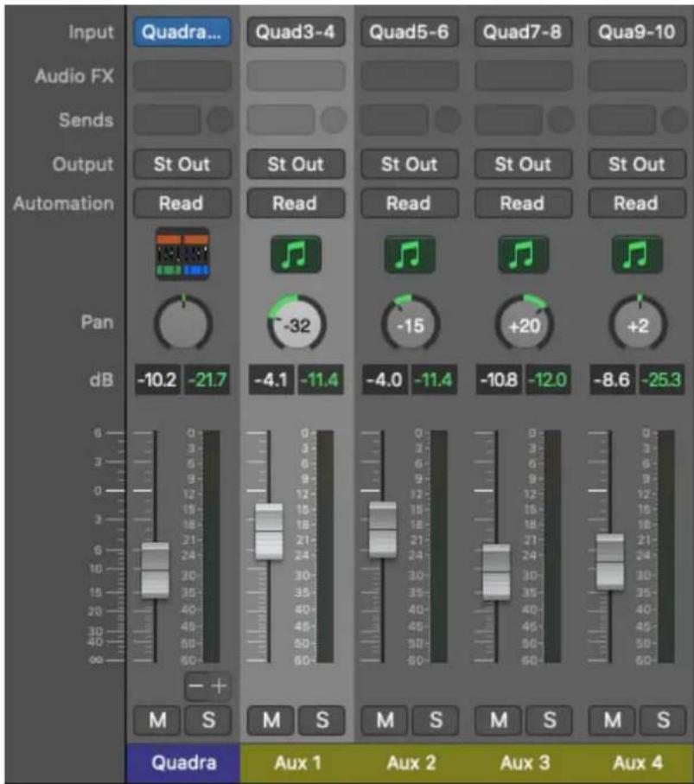Click the Aux 1 volume fader handle
The height and width of the screenshot is (784, 694).
pos(269,532)
